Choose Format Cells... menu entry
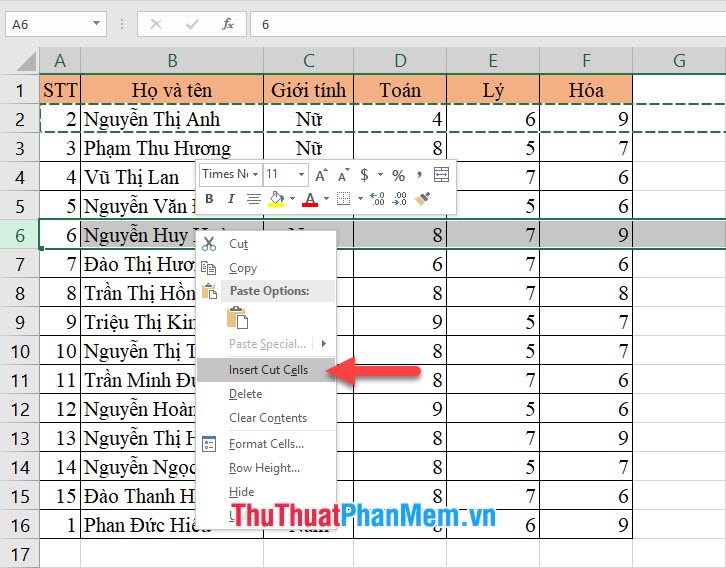 tap(266, 444)
